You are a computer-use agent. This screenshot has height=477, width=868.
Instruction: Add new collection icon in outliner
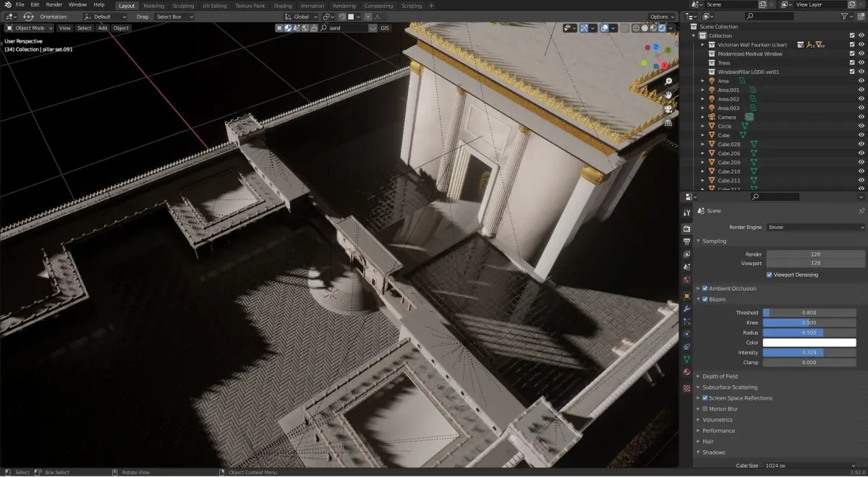[860, 15]
